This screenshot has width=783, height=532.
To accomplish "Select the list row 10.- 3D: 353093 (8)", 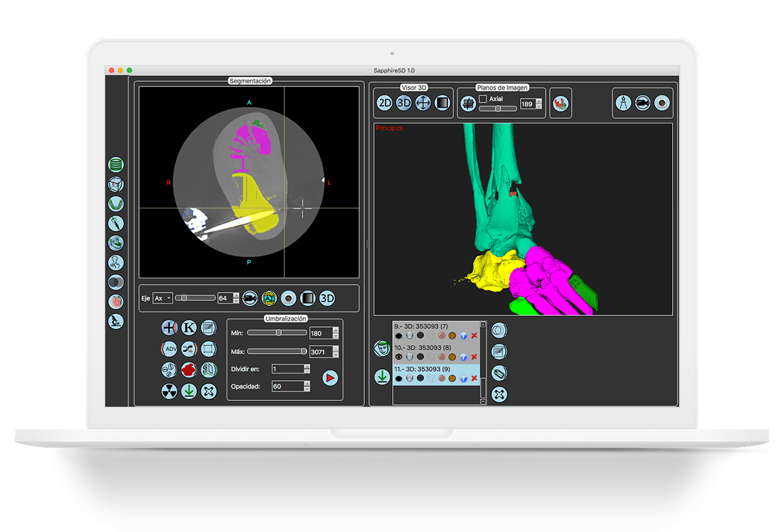I will click(x=436, y=353).
